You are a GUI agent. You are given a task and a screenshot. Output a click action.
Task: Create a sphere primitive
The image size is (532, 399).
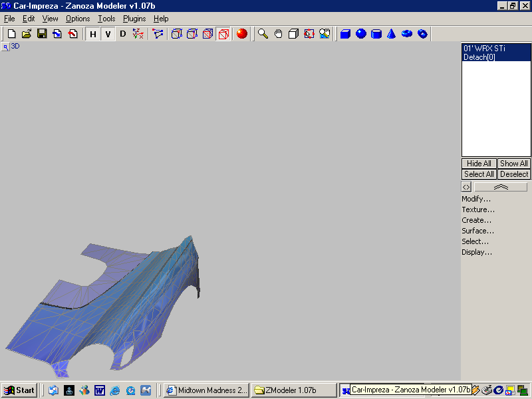pyautogui.click(x=361, y=33)
